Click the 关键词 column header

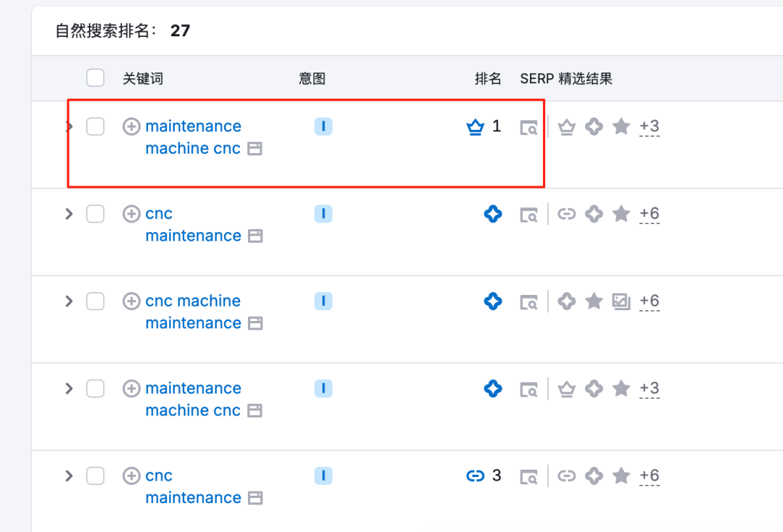point(143,78)
